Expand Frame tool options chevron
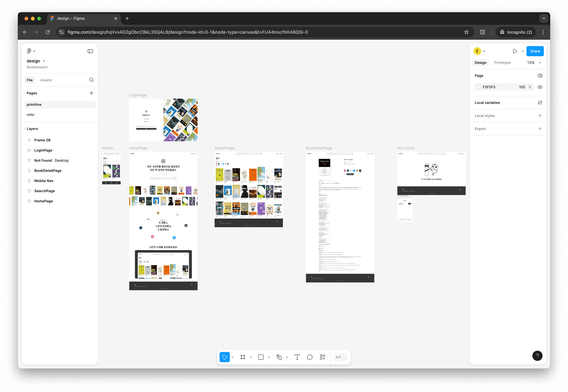The height and width of the screenshot is (392, 568). click(251, 357)
